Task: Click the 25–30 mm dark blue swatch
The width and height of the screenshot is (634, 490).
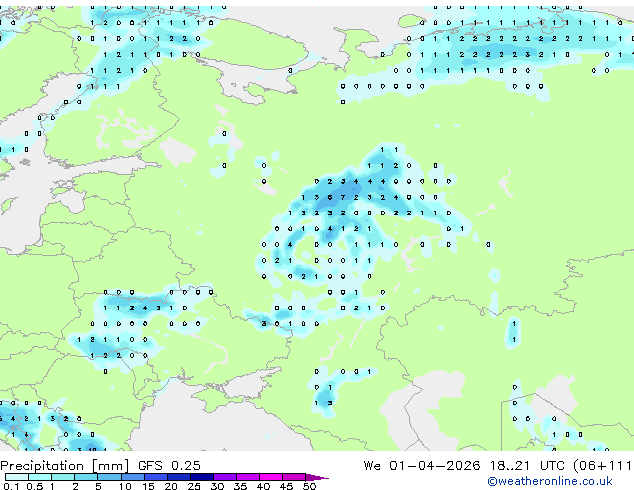Action: (201, 477)
